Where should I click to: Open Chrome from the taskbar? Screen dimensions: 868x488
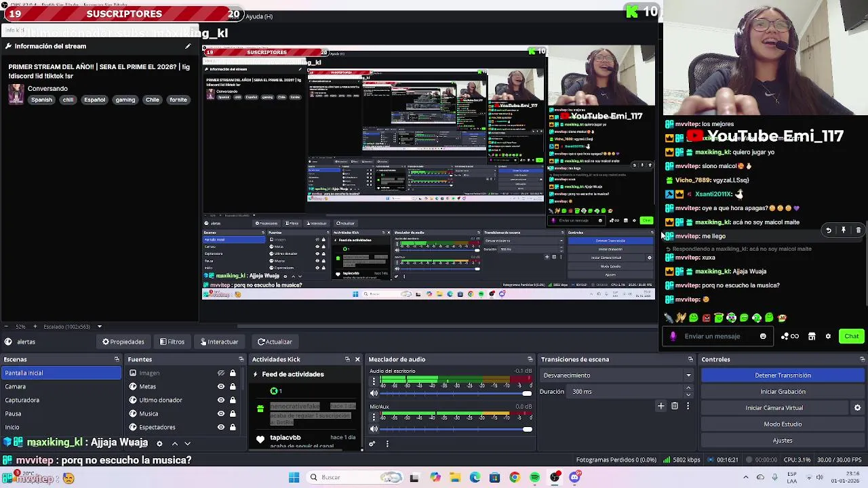(515, 478)
